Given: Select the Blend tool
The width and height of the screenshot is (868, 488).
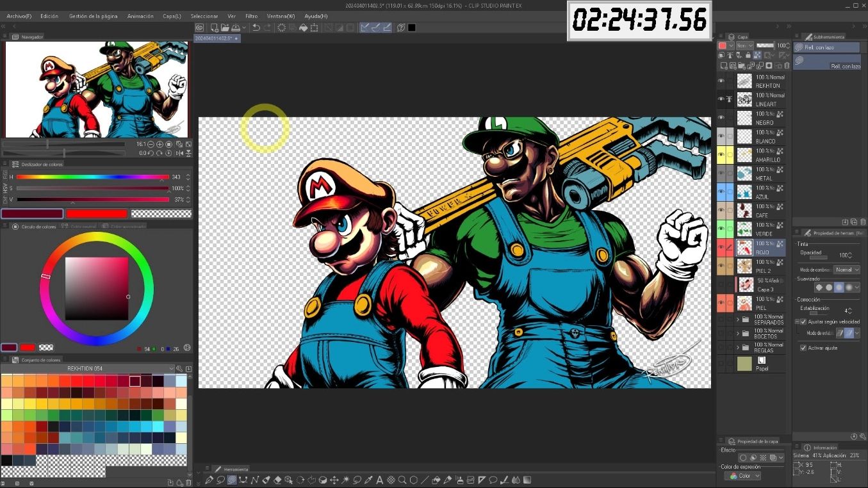Looking at the screenshot, I should pyautogui.click(x=516, y=480).
